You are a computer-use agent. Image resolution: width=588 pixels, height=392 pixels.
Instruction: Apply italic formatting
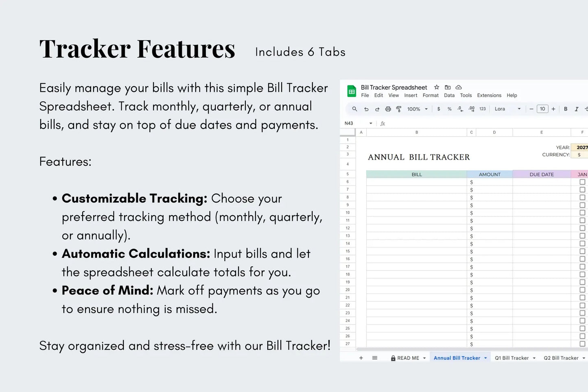pos(577,109)
